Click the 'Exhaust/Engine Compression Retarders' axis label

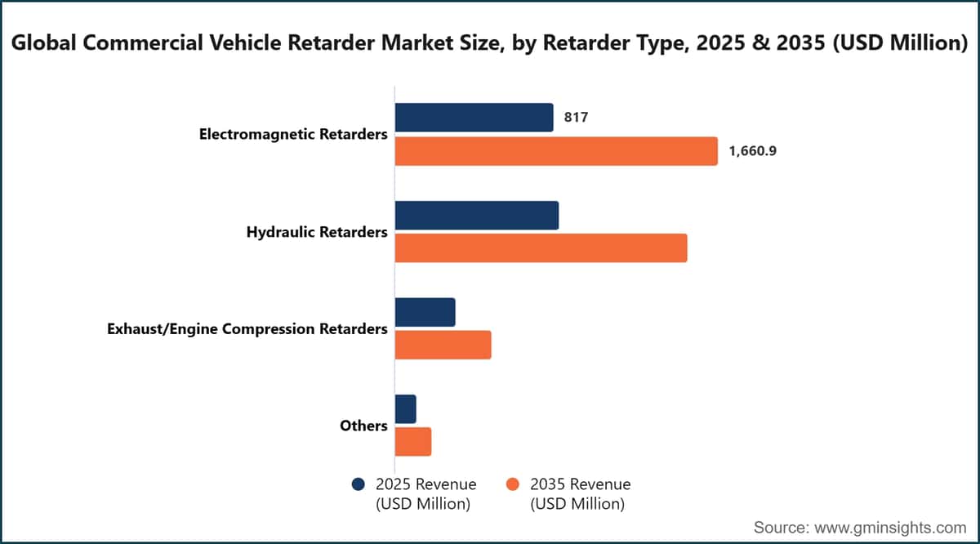247,329
